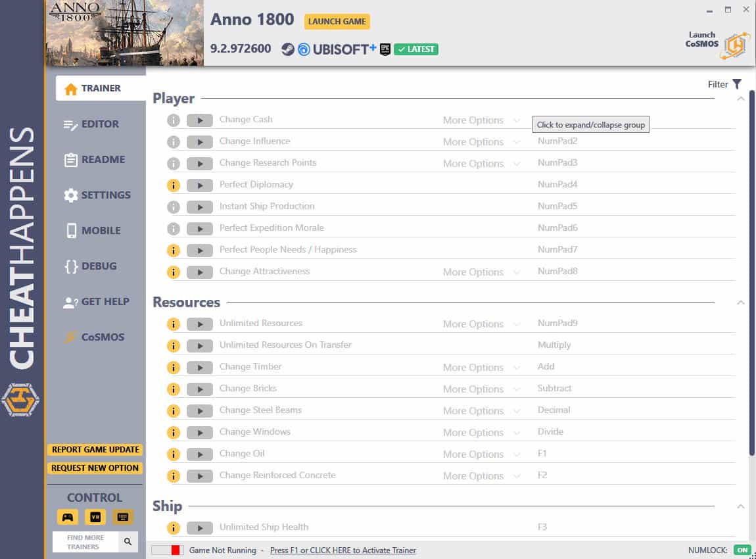The width and height of the screenshot is (756, 559).
Task: Click the VR control icon
Action: point(95,517)
